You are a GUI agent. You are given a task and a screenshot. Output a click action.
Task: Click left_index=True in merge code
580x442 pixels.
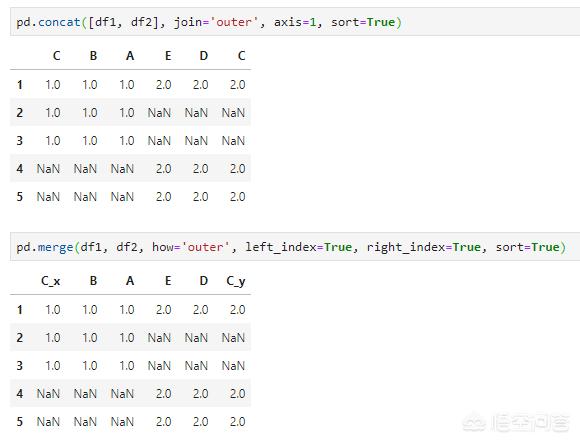(299, 247)
